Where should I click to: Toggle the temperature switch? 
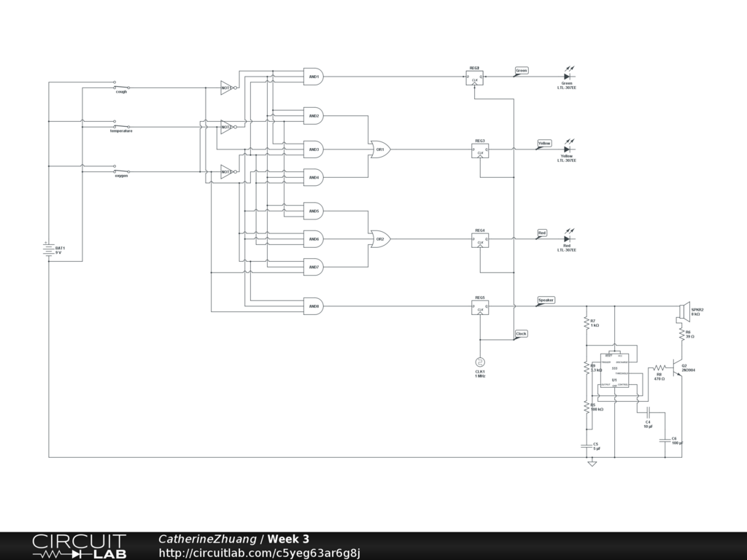tap(121, 124)
